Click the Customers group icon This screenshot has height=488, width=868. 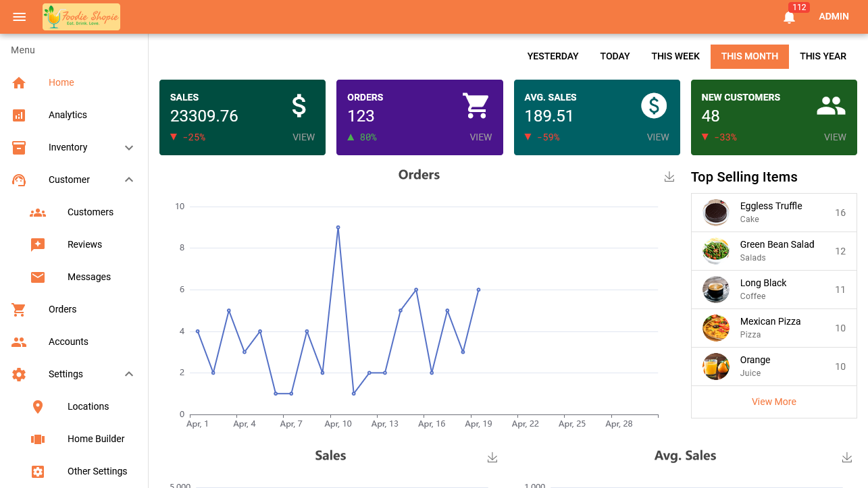tap(38, 212)
